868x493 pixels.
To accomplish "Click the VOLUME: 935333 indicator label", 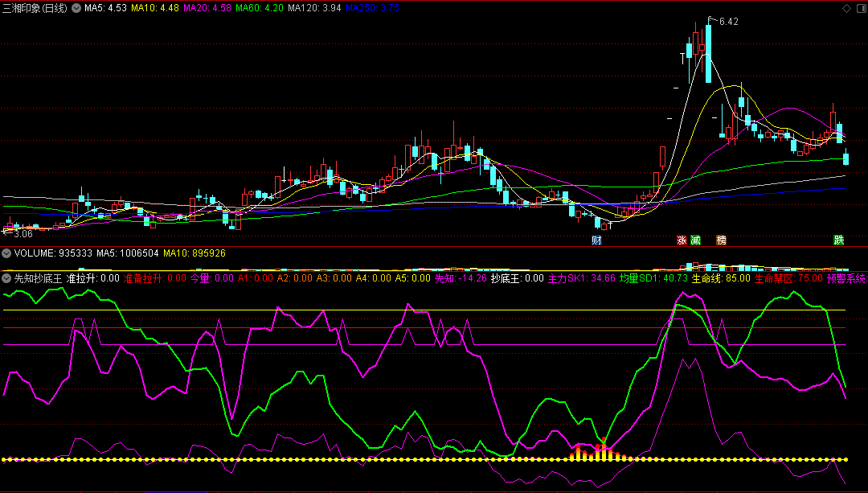I will 53,253.
